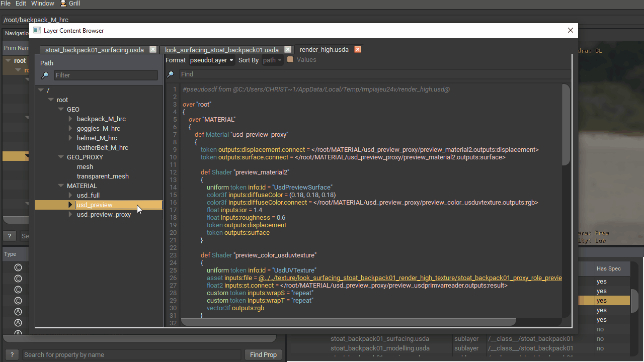Click the magnifier icon beside Filter field
This screenshot has height=362, width=644.
click(x=45, y=75)
